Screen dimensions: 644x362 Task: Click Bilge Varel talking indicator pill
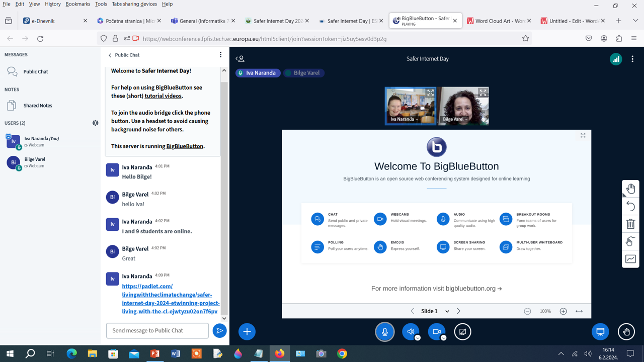point(304,73)
